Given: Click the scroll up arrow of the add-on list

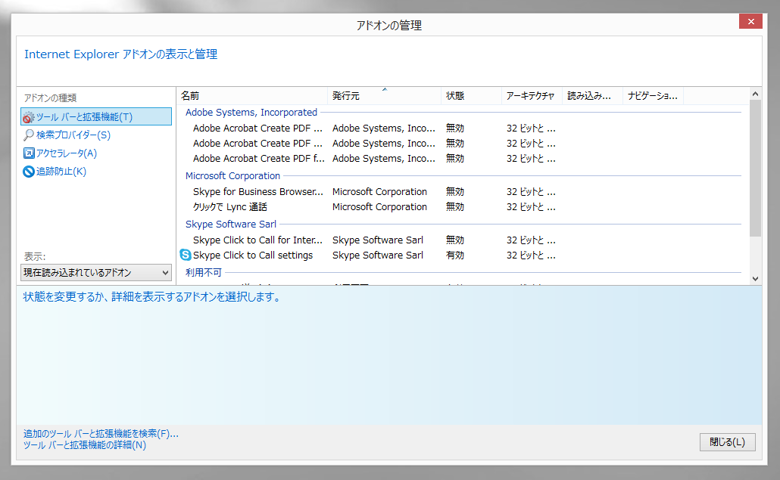Looking at the screenshot, I should 755,94.
